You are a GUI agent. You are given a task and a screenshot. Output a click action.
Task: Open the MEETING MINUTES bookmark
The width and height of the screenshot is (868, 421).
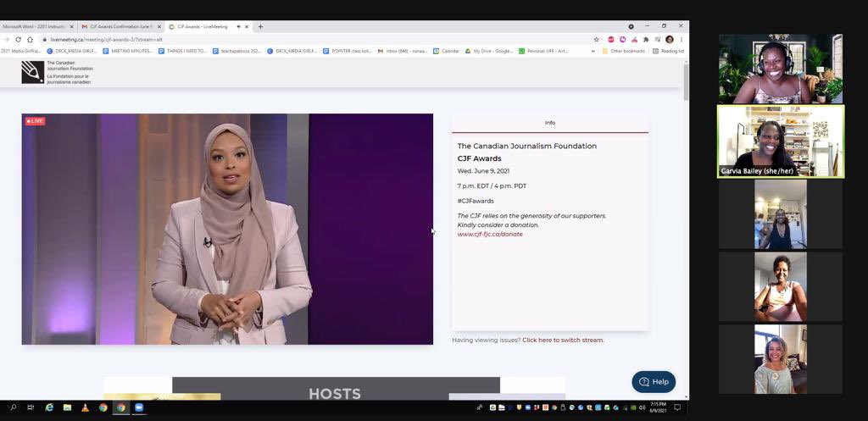pos(127,51)
